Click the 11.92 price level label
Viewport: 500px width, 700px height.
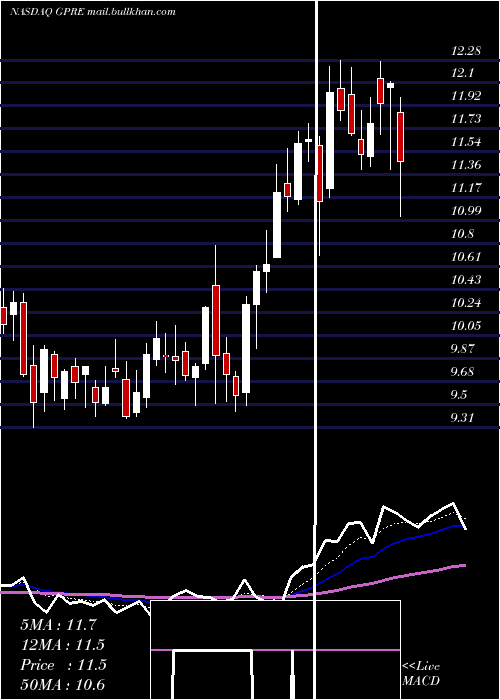pos(466,96)
